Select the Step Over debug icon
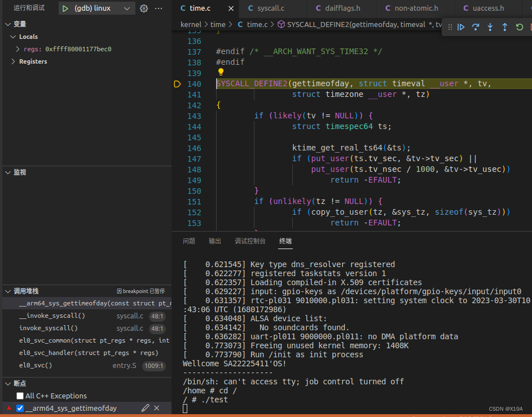The height and width of the screenshot is (417, 532). pos(476,26)
